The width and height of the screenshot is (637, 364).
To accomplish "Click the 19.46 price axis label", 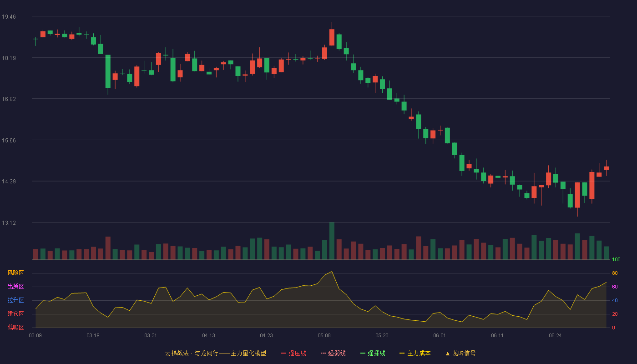I will (9, 17).
